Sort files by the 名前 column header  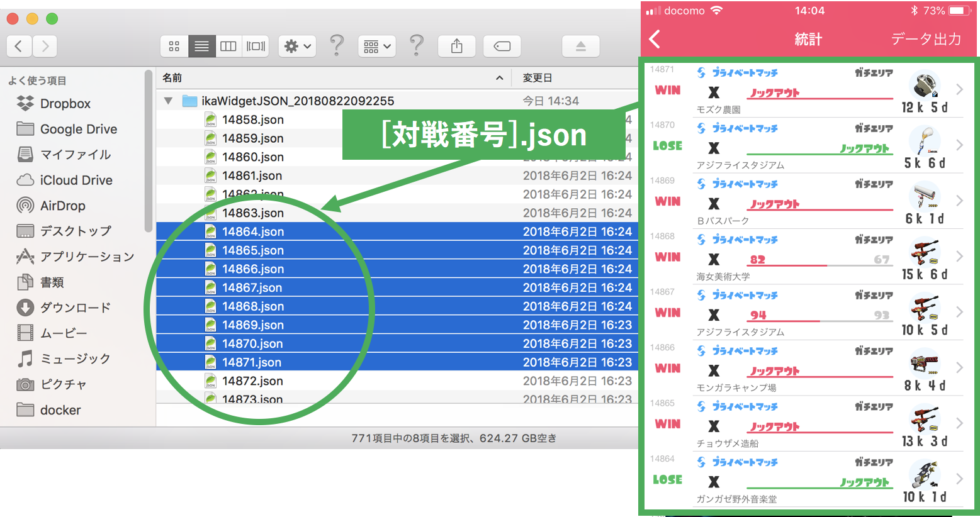point(172,78)
